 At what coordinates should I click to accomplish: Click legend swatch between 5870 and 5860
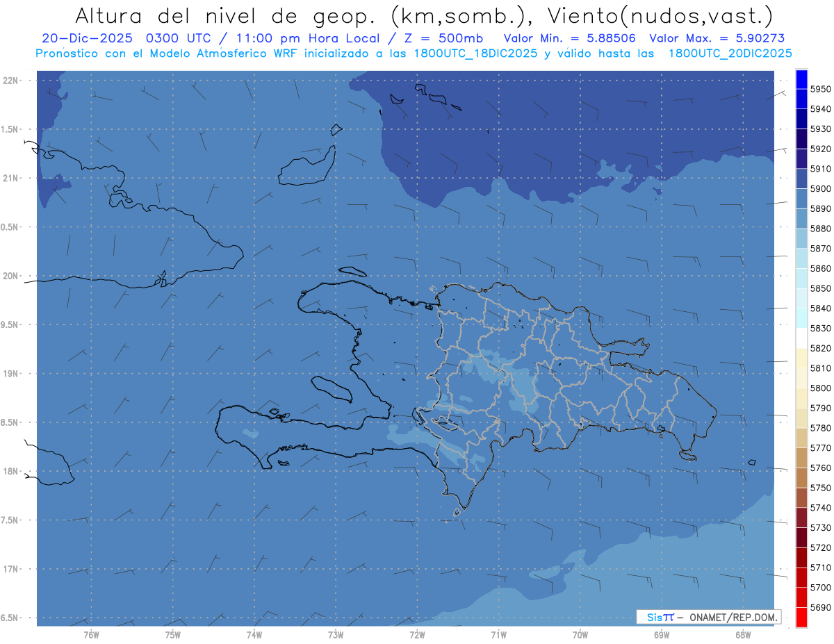[801, 258]
